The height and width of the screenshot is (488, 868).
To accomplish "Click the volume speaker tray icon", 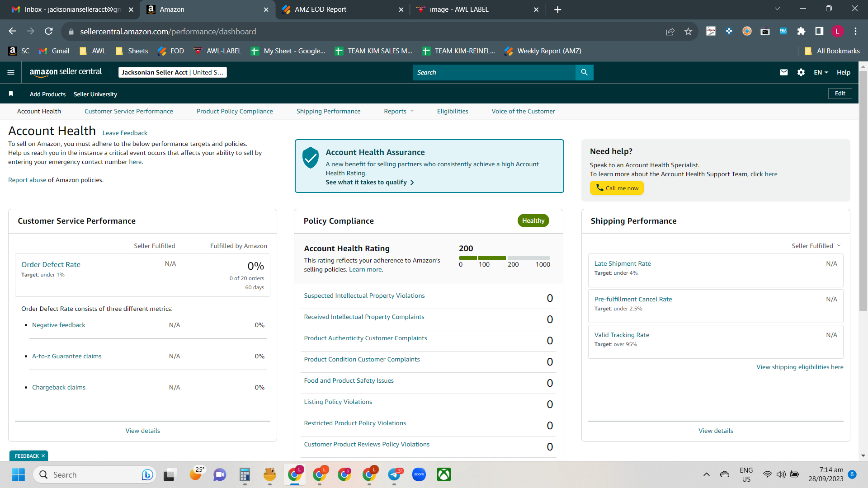I will pos(781,474).
